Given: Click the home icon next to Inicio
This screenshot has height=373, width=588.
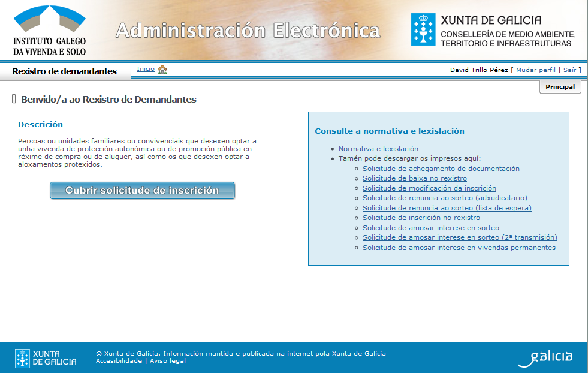Looking at the screenshot, I should click(x=162, y=70).
